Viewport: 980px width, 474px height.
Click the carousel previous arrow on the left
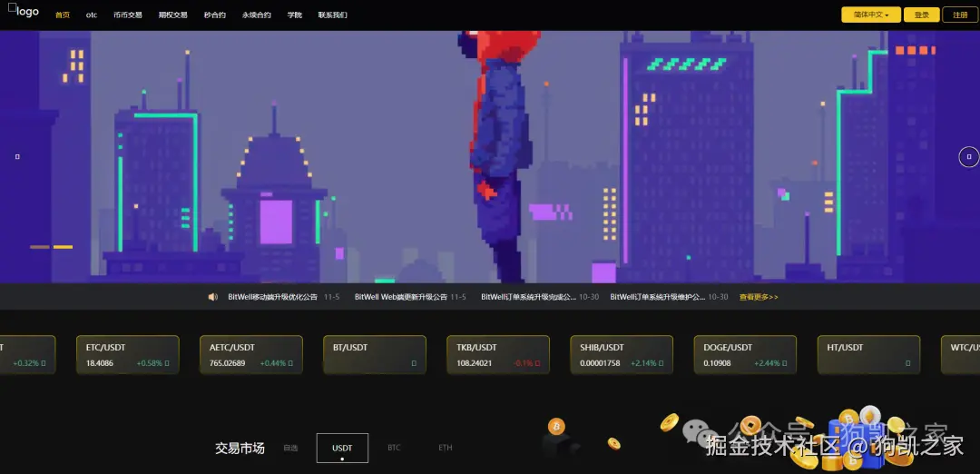click(17, 156)
